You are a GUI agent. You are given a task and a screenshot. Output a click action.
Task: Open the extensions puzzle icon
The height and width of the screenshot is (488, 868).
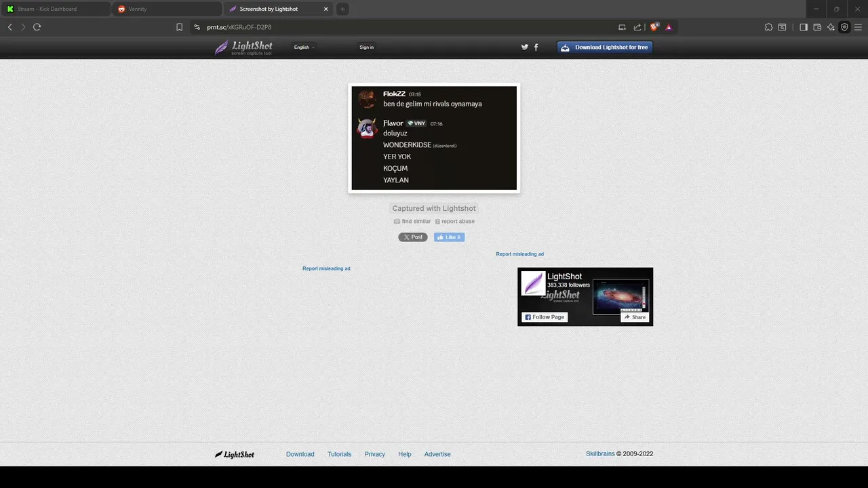pyautogui.click(x=768, y=27)
